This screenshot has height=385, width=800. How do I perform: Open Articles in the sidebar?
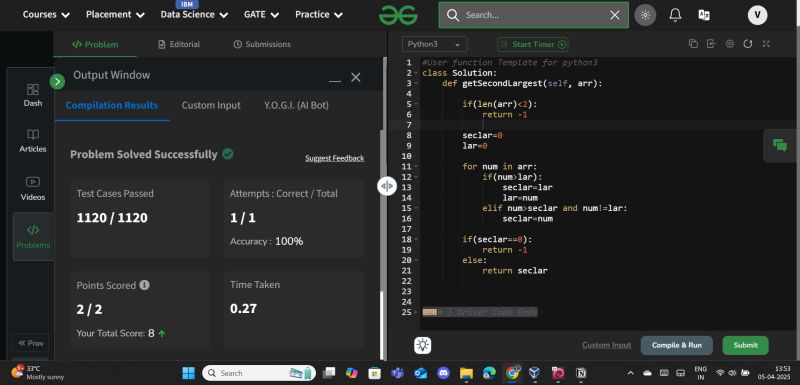tap(33, 141)
